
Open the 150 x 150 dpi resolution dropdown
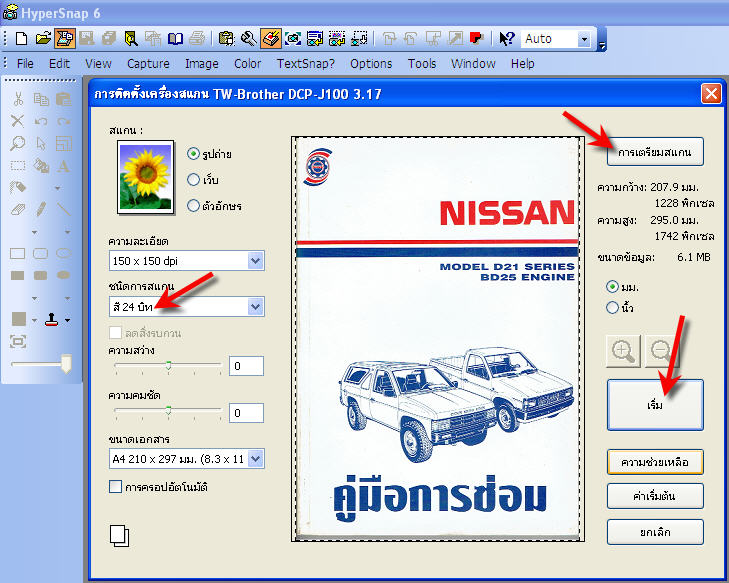[x=255, y=261]
